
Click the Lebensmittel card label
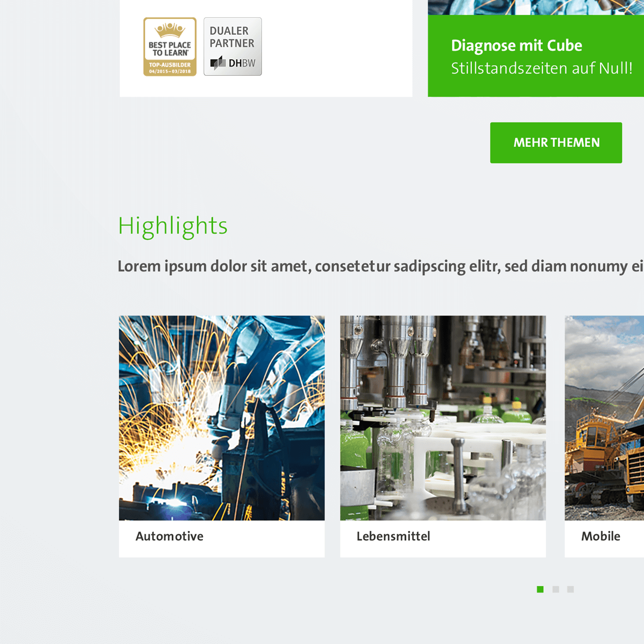tap(394, 536)
